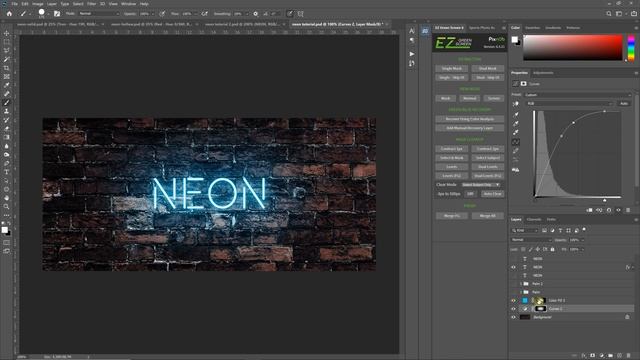Click the Single Mask button

click(451, 69)
